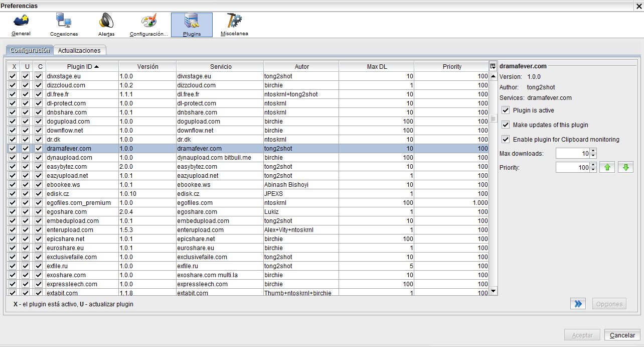Image resolution: width=644 pixels, height=347 pixels.
Task: Select the Plugins preferences section
Action: [192, 25]
